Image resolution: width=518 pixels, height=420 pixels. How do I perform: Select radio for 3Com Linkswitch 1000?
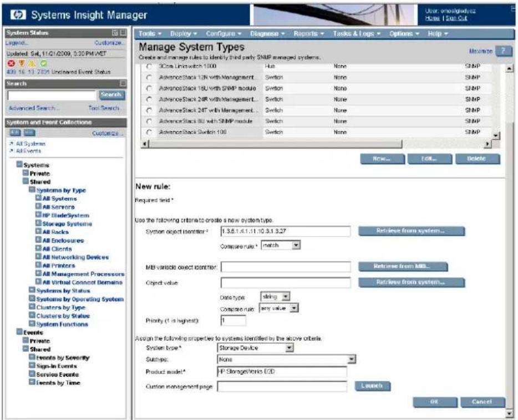point(149,67)
